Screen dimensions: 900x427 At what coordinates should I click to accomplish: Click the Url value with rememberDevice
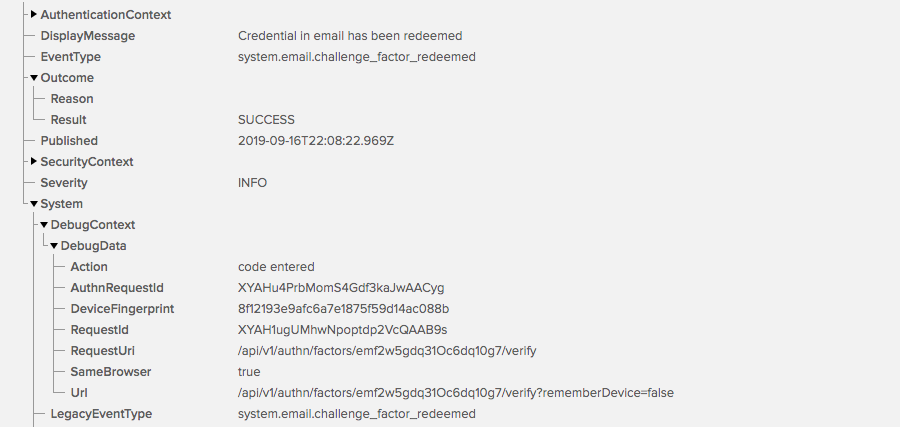[456, 393]
